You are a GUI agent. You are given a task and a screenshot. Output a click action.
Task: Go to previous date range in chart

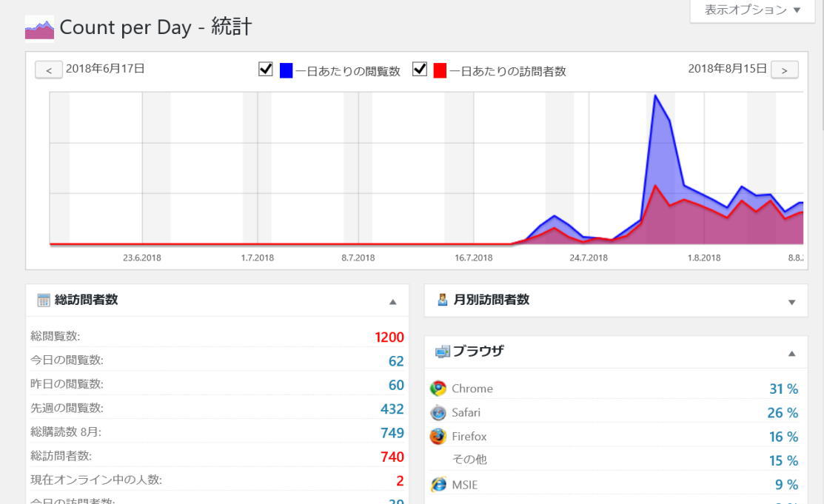(x=49, y=70)
